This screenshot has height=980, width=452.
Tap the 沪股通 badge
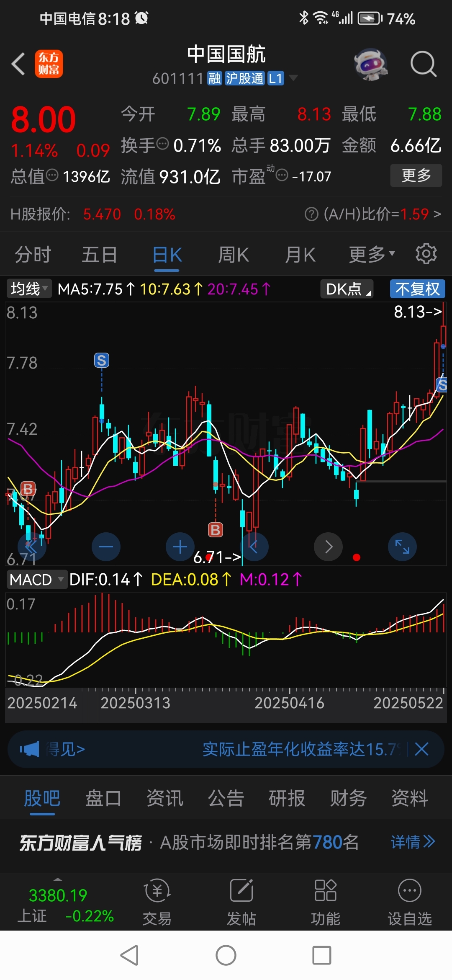click(x=245, y=78)
